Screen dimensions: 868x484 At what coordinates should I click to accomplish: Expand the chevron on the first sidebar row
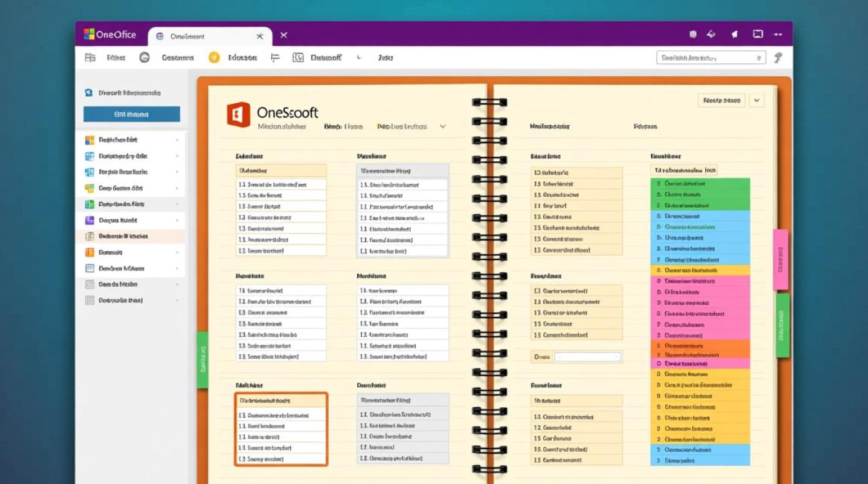point(177,139)
